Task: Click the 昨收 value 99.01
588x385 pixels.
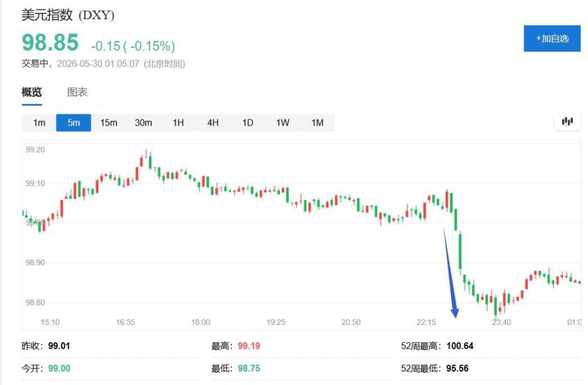Action: tap(59, 346)
